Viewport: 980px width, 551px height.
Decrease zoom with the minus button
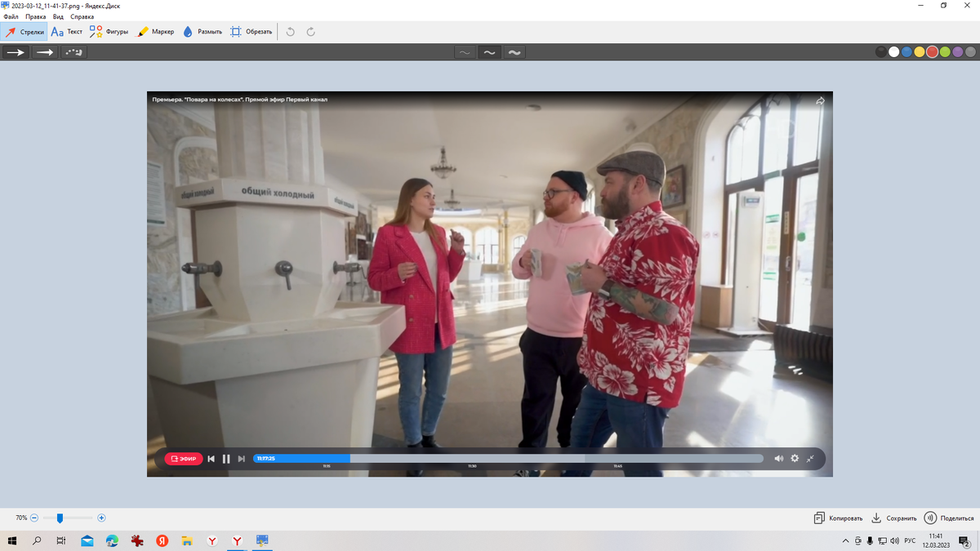(x=34, y=518)
